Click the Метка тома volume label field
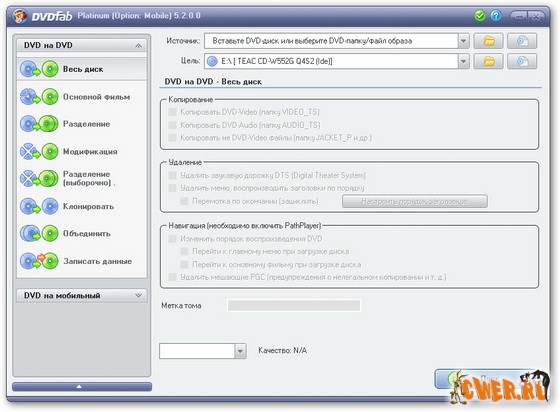This screenshot has height=412, width=560. pyautogui.click(x=294, y=306)
